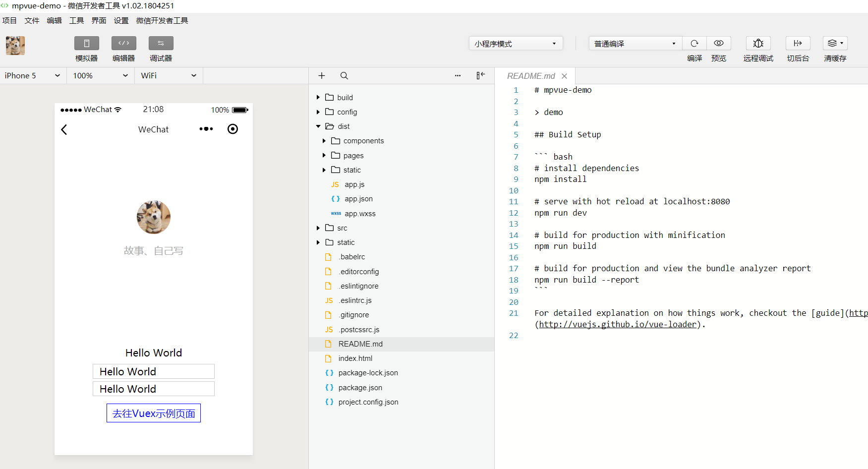Open the 设置 menu
Screen dimensions: 868x469
pos(121,20)
